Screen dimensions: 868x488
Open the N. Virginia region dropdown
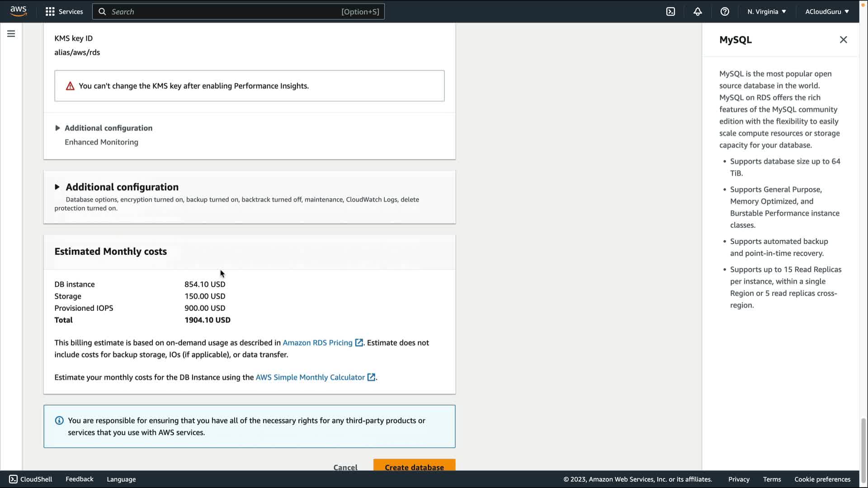click(x=767, y=12)
